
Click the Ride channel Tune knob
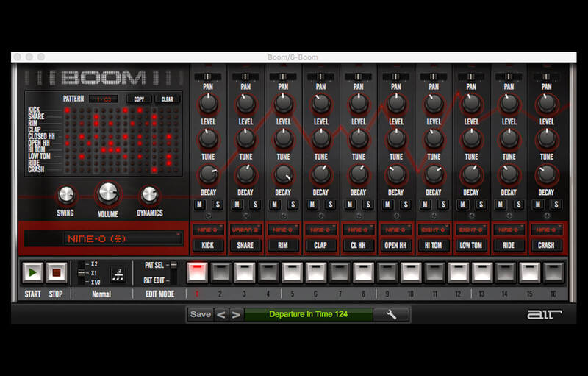[x=509, y=139]
